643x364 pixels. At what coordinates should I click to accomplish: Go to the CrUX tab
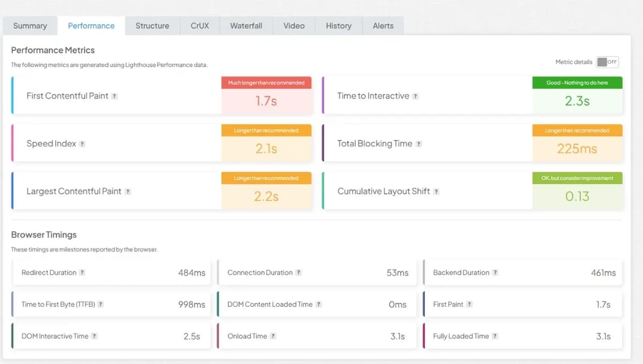(x=200, y=26)
